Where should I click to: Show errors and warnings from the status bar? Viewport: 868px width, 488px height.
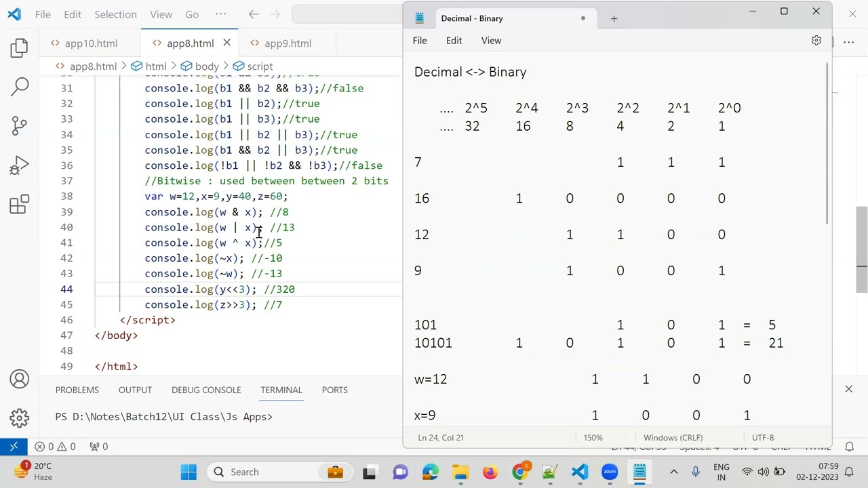[56, 447]
